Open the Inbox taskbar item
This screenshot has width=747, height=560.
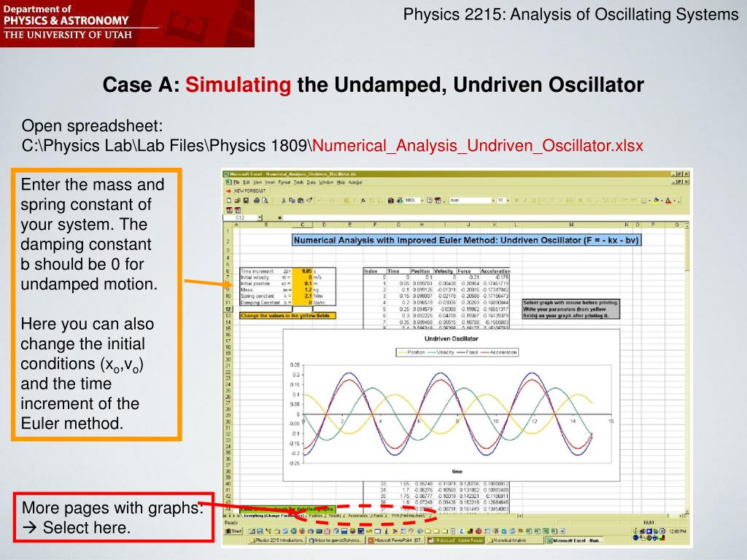pyautogui.click(x=336, y=540)
